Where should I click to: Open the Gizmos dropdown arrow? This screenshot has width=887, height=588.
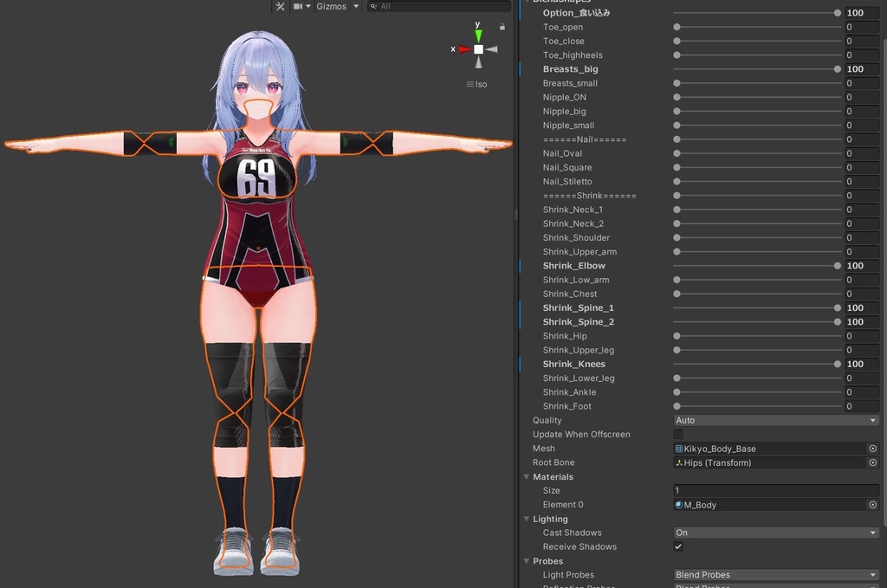(356, 6)
